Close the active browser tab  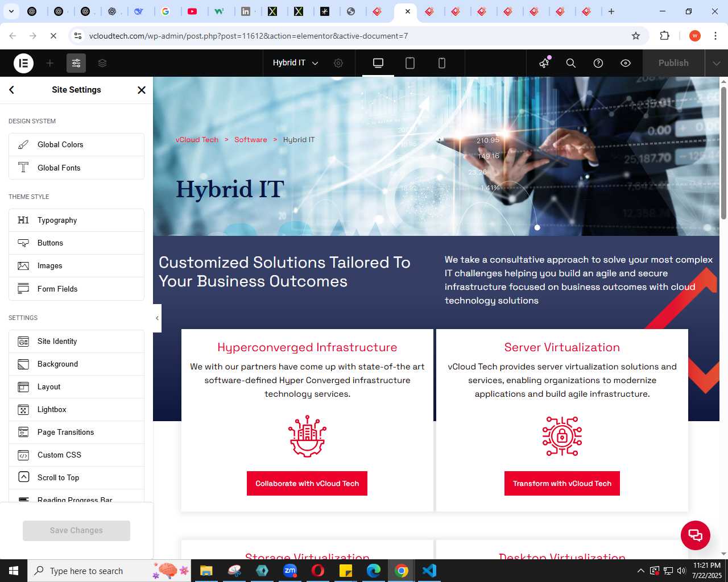(x=408, y=11)
